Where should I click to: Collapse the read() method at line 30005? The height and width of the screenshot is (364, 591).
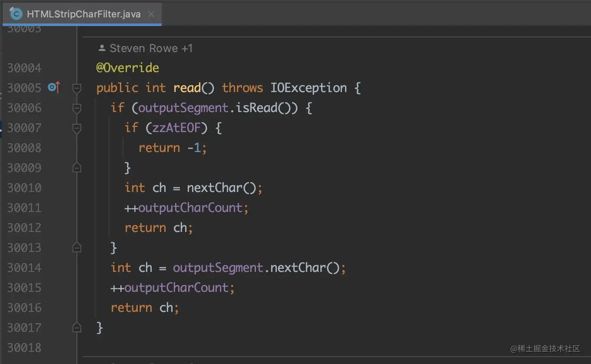pyautogui.click(x=77, y=88)
